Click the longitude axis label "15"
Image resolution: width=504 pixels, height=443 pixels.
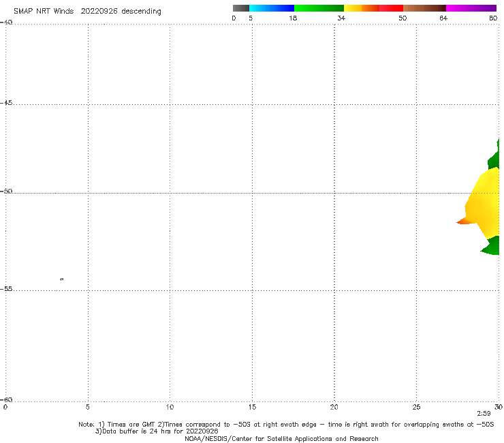pyautogui.click(x=252, y=408)
